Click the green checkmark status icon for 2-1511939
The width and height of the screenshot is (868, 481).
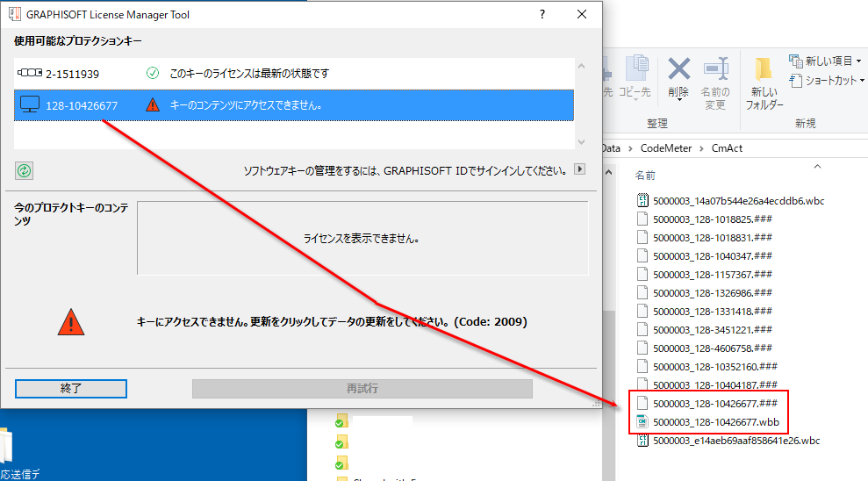click(x=152, y=73)
